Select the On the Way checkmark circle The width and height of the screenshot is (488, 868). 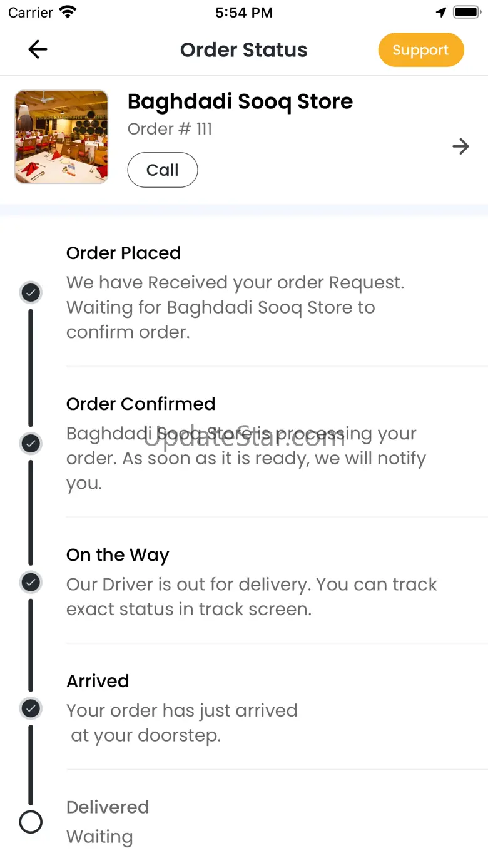[31, 583]
